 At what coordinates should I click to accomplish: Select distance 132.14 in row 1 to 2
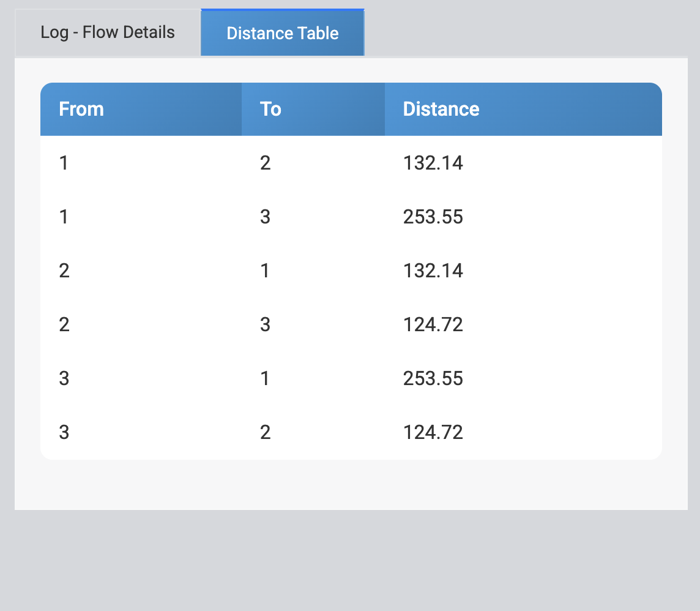pyautogui.click(x=433, y=163)
